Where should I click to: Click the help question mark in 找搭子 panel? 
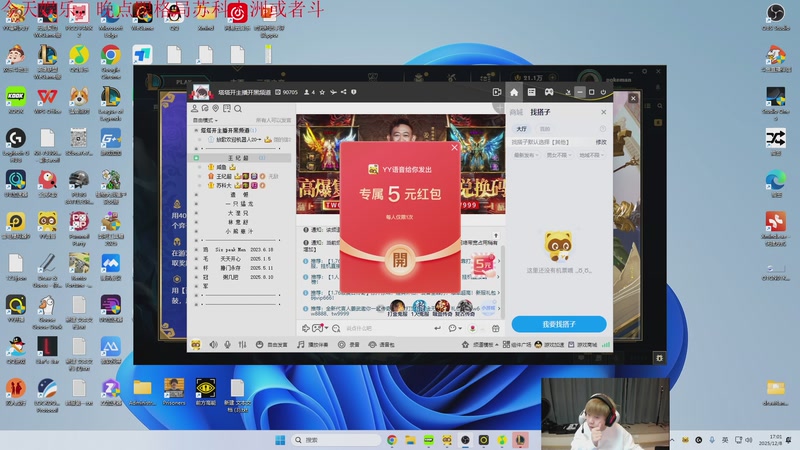coord(603,129)
